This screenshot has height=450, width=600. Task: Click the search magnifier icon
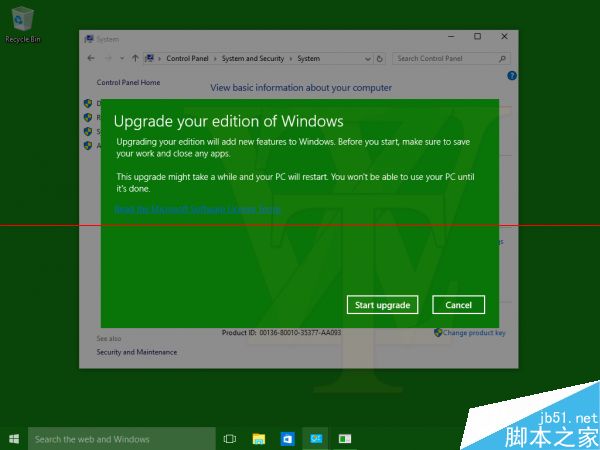[x=503, y=59]
